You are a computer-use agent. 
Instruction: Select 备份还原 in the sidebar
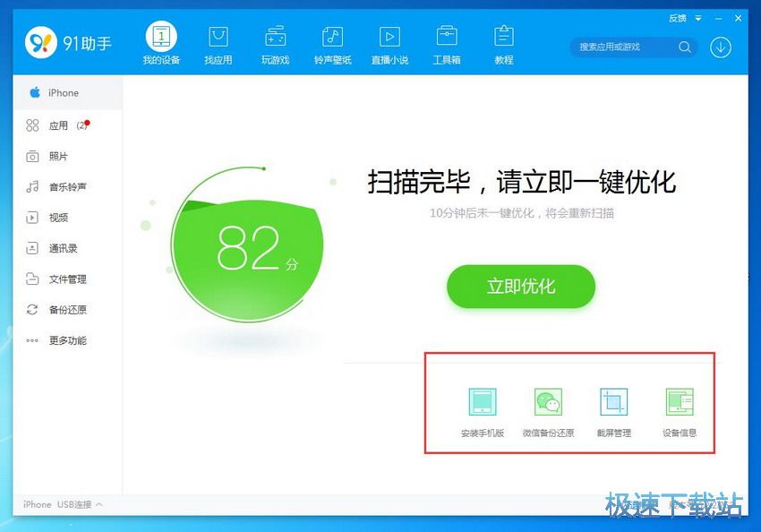pos(67,310)
